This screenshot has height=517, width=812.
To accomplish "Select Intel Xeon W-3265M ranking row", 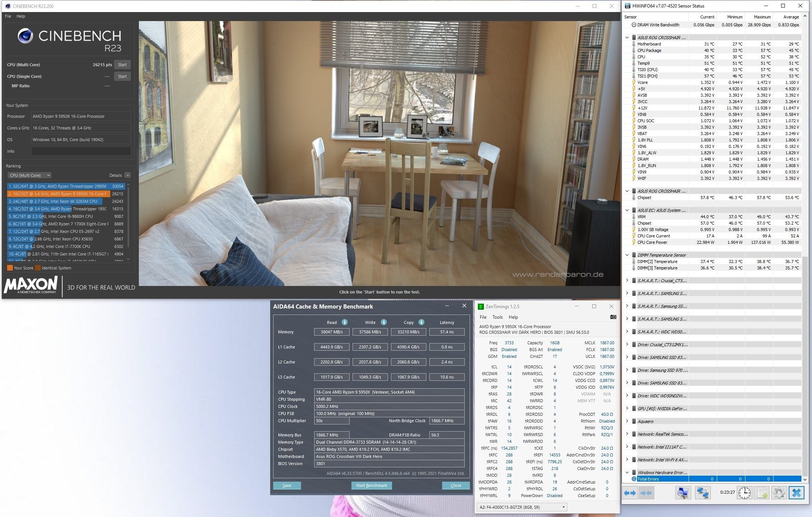I will pos(65,201).
